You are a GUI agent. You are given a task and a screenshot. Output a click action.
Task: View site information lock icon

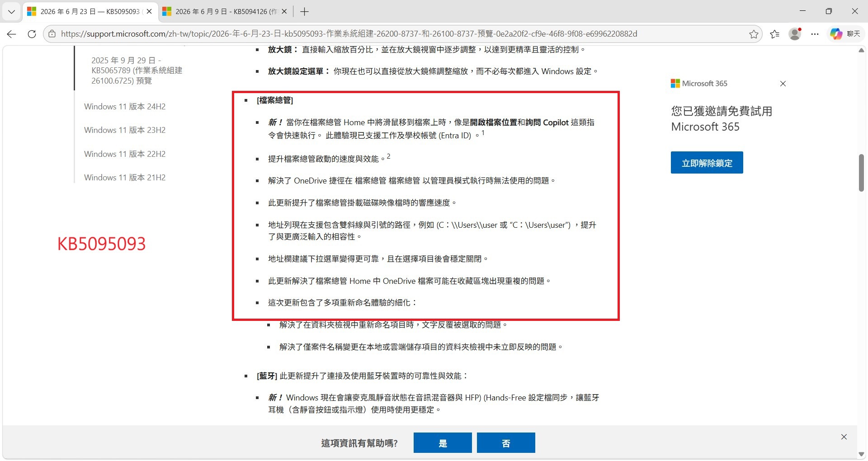[52, 34]
